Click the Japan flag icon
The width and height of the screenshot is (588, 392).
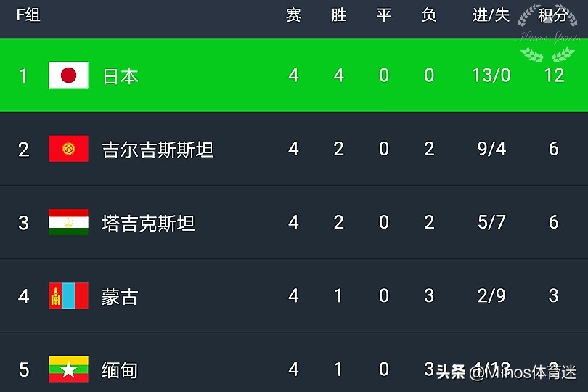point(68,75)
